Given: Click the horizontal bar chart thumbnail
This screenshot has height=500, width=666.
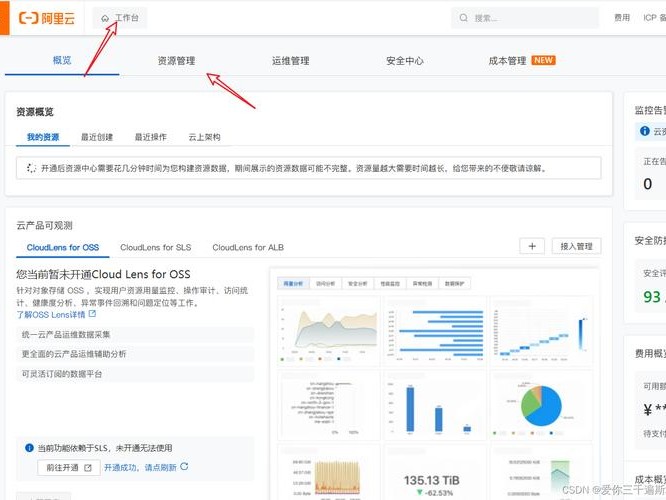Looking at the screenshot, I should pyautogui.click(x=435, y=331).
